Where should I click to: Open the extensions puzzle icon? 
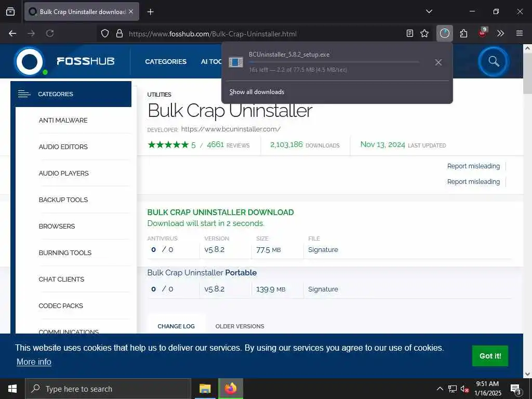click(x=463, y=33)
